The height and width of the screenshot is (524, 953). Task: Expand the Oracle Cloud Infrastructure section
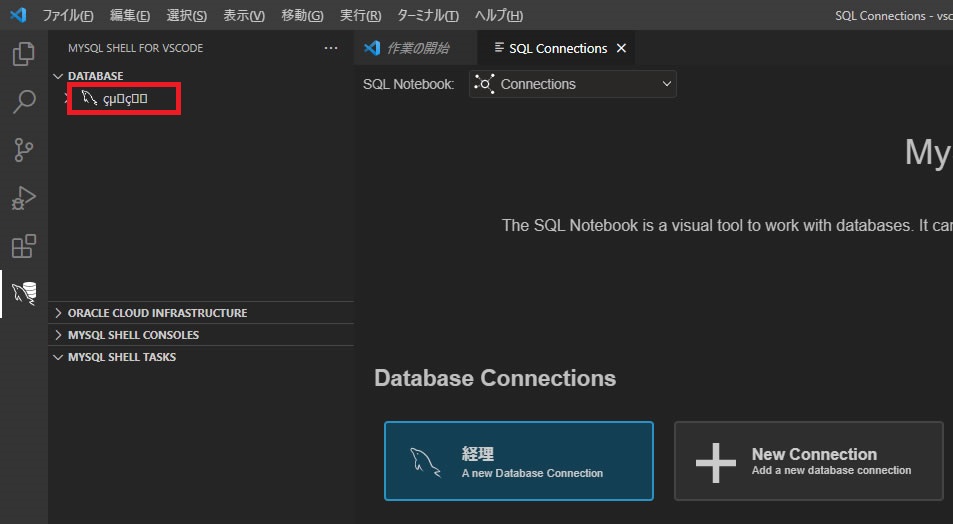coord(157,313)
